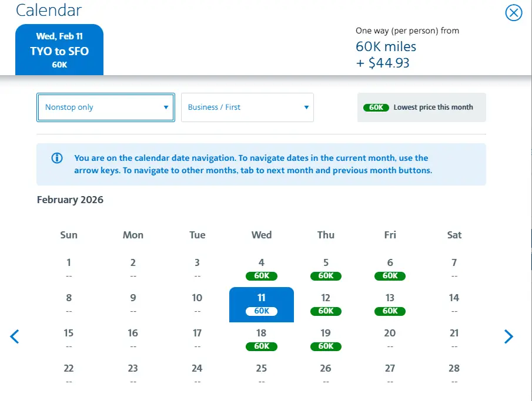Select February 6 on the calendar
This screenshot has height=401, width=532.
[390, 268]
